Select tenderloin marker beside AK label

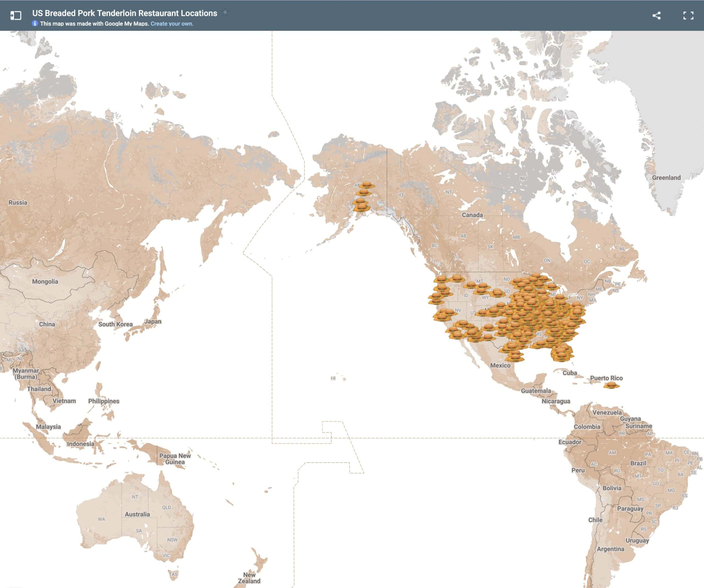coord(367,185)
